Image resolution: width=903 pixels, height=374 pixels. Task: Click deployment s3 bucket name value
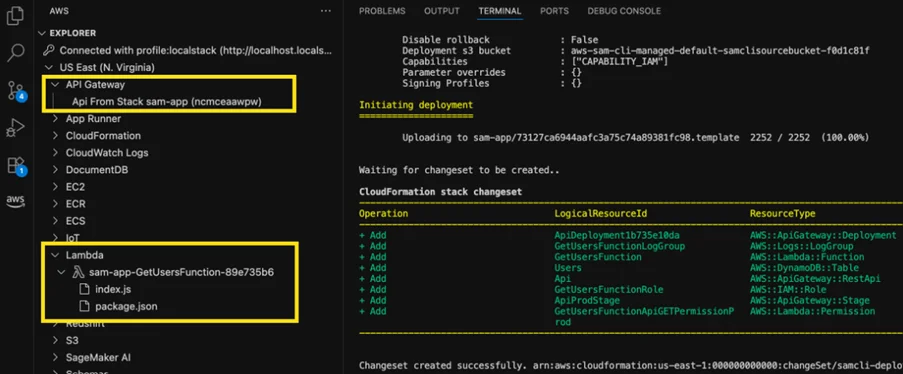click(720, 51)
